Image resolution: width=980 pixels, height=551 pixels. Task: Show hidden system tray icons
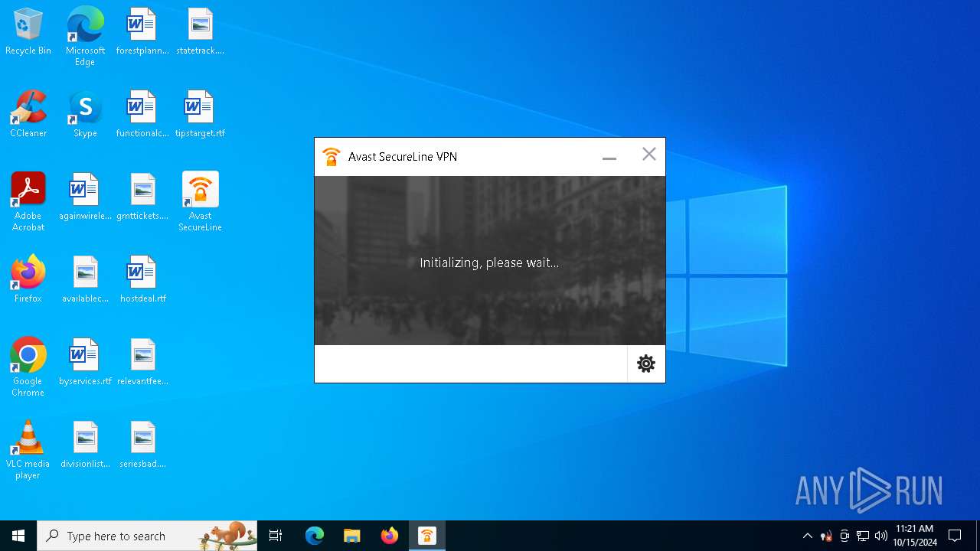(807, 536)
